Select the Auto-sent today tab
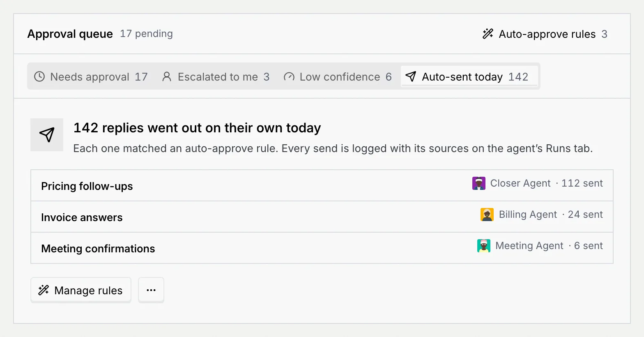644x337 pixels. tap(469, 77)
